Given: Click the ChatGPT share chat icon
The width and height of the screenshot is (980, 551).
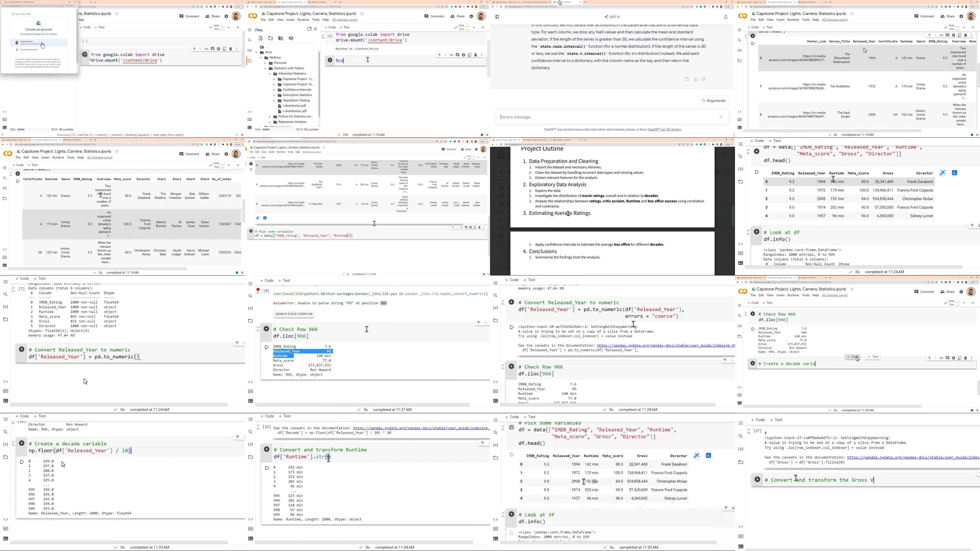Looking at the screenshot, I should 726,17.
